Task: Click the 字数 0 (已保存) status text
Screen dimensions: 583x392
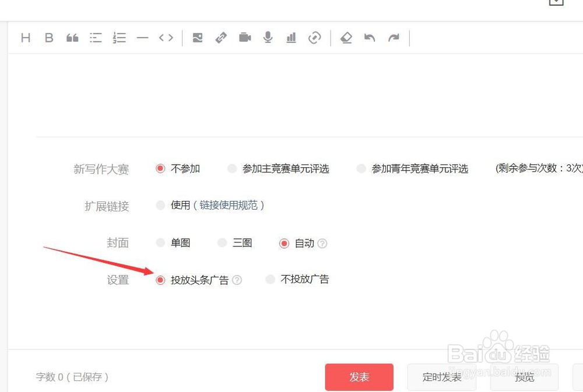Action: (x=72, y=377)
